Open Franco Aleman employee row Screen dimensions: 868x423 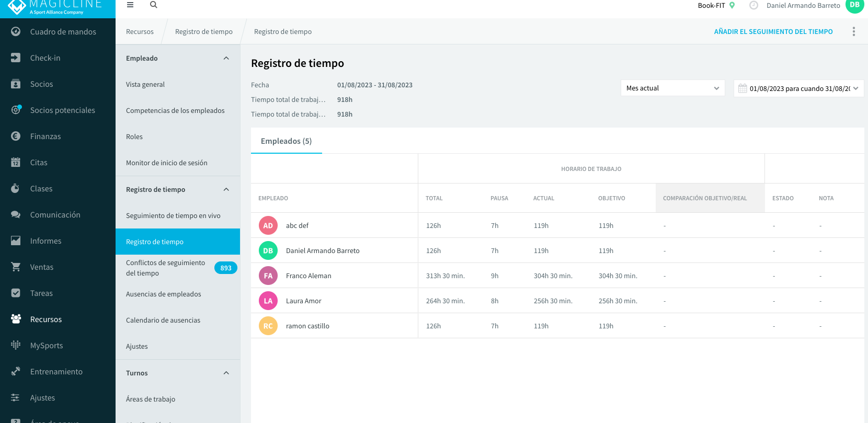tap(557, 276)
